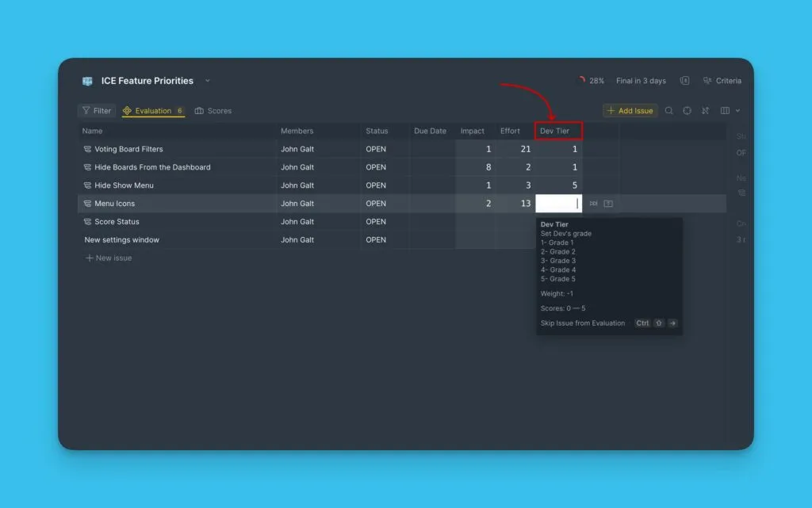Click the sort arrows toolbar icon
Viewport: 812px width, 508px height.
click(x=705, y=111)
